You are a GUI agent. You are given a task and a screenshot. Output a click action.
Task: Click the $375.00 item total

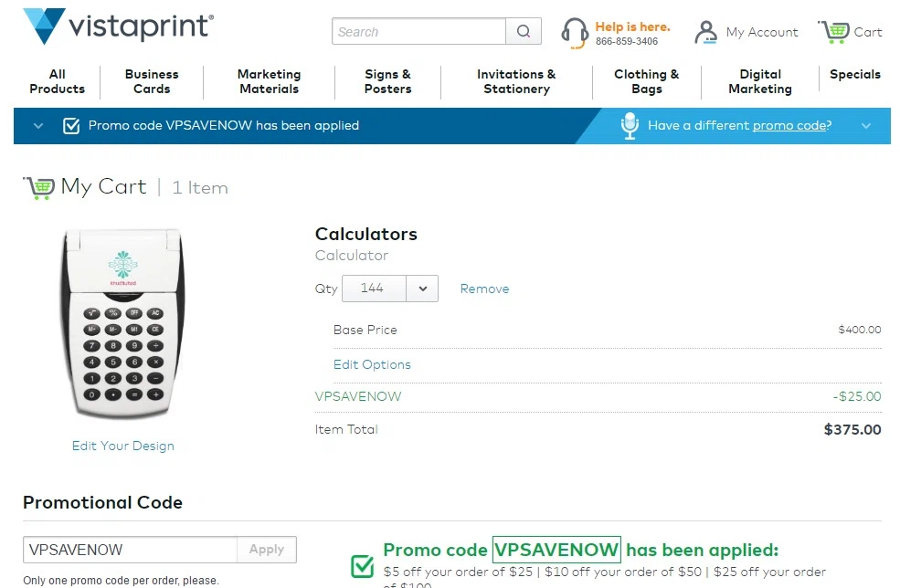coord(852,430)
